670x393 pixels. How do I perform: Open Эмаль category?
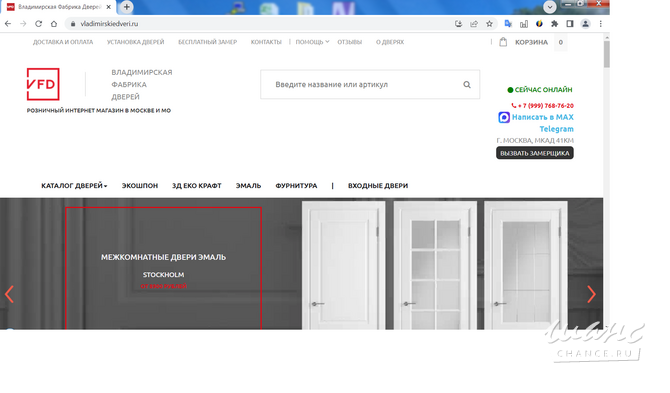click(x=248, y=186)
